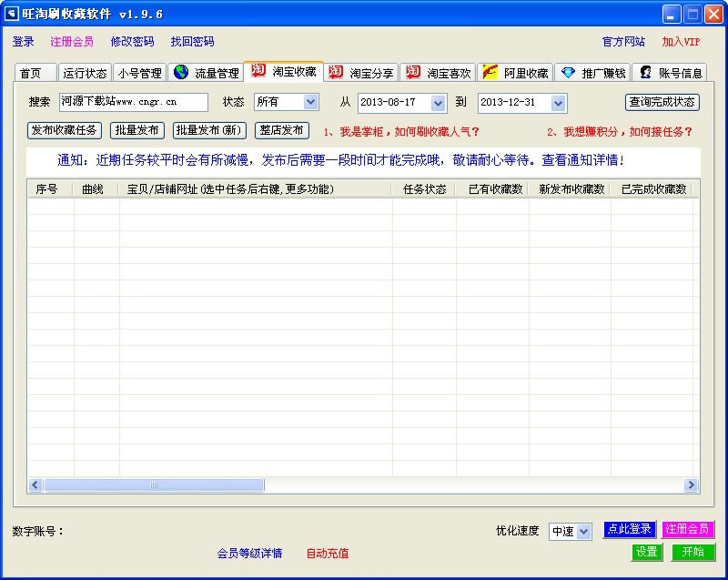Image resolution: width=728 pixels, height=580 pixels.
Task: Open the start date picker 2013-08-17
Action: 438,103
